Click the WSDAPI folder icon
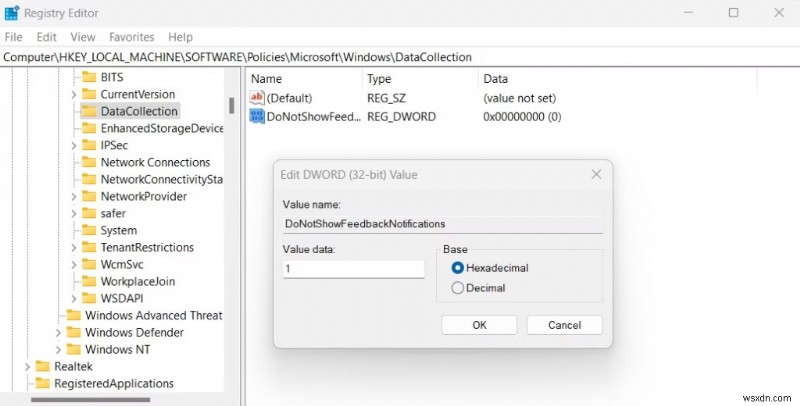The image size is (800, 406). 89,298
